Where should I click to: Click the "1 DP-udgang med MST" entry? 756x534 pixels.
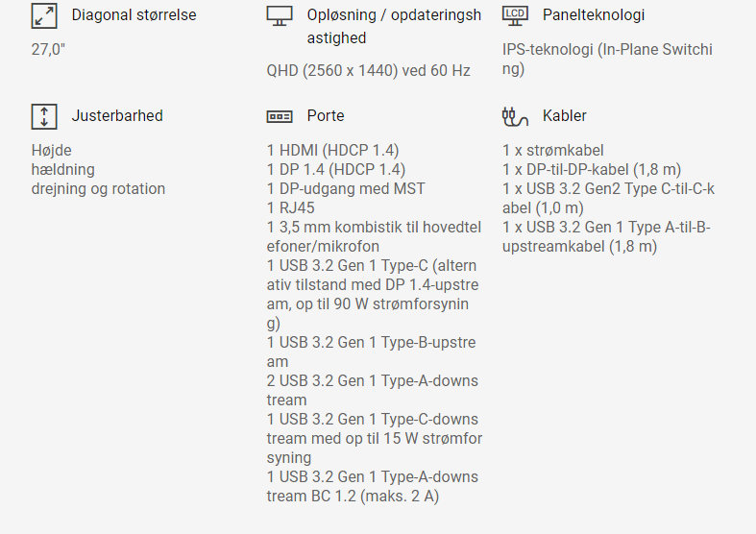coord(346,189)
